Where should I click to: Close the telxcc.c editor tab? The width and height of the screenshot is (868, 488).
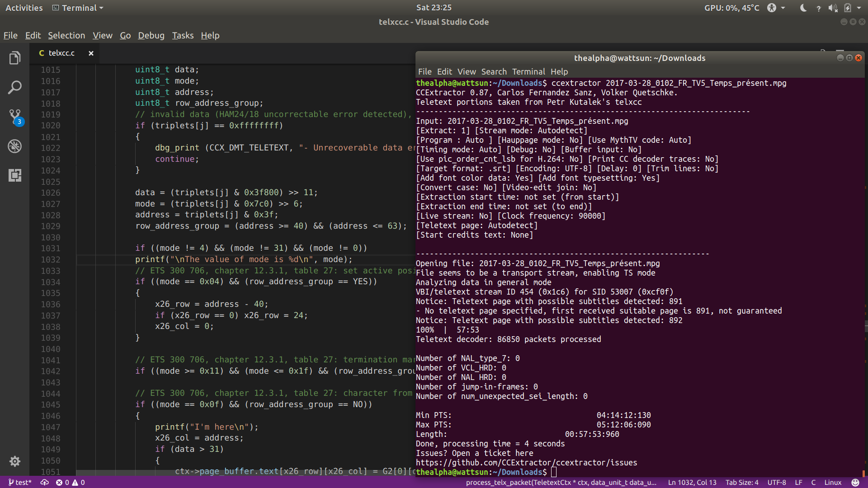point(91,53)
